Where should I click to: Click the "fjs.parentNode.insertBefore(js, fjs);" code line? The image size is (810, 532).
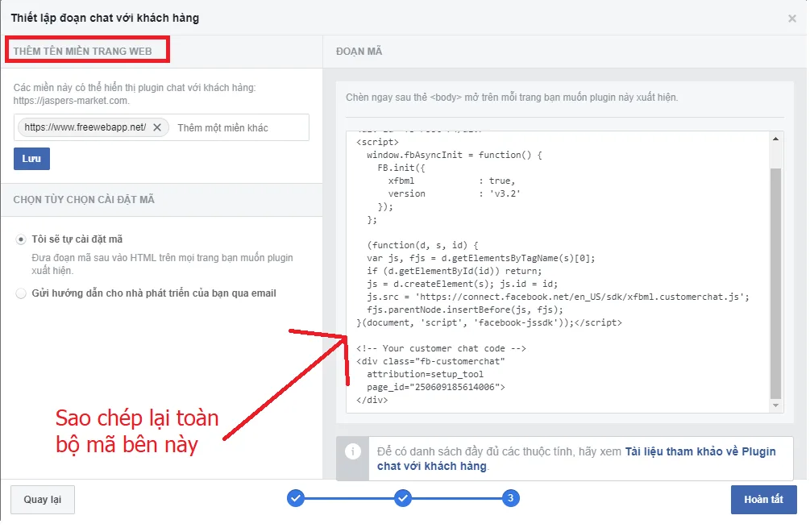[x=465, y=310]
